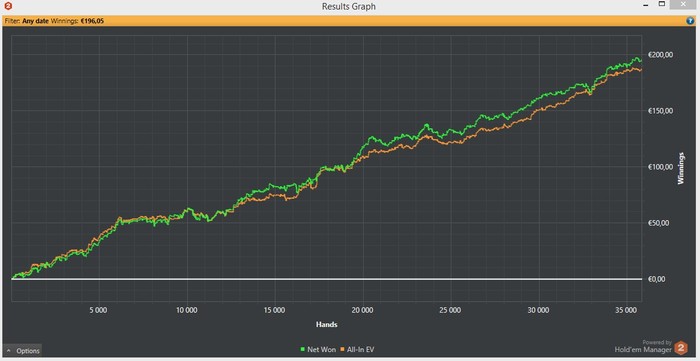Click the €200,00 axis label

[660, 54]
